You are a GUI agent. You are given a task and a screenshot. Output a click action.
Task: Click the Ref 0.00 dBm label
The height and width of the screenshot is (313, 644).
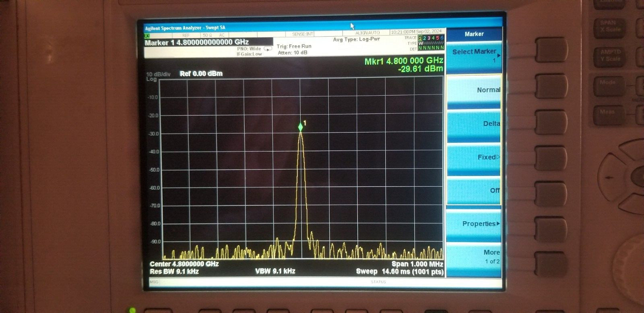[201, 74]
